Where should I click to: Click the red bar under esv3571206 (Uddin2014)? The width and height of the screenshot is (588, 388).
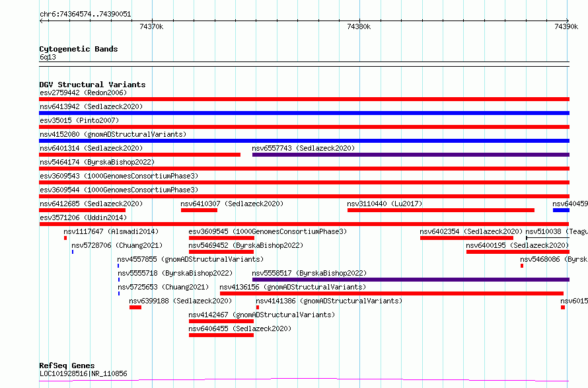(305, 224)
